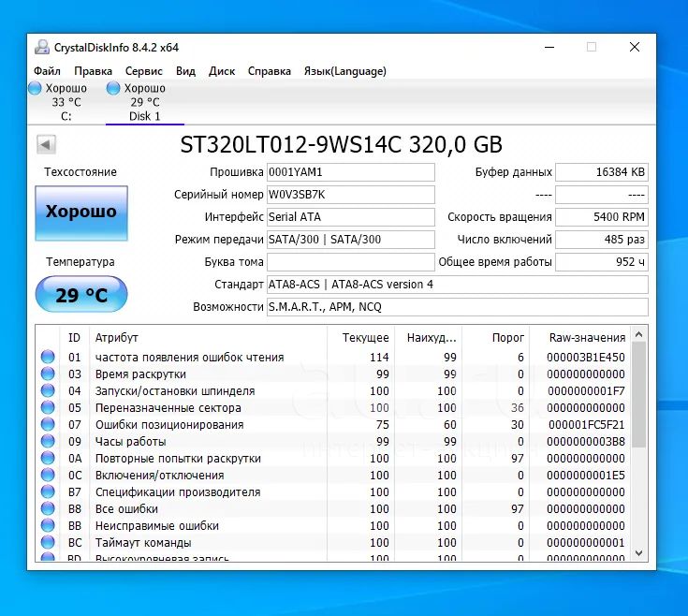
Task: Select 'Повторные попытки раскрутки' attribute text
Action: [178, 459]
